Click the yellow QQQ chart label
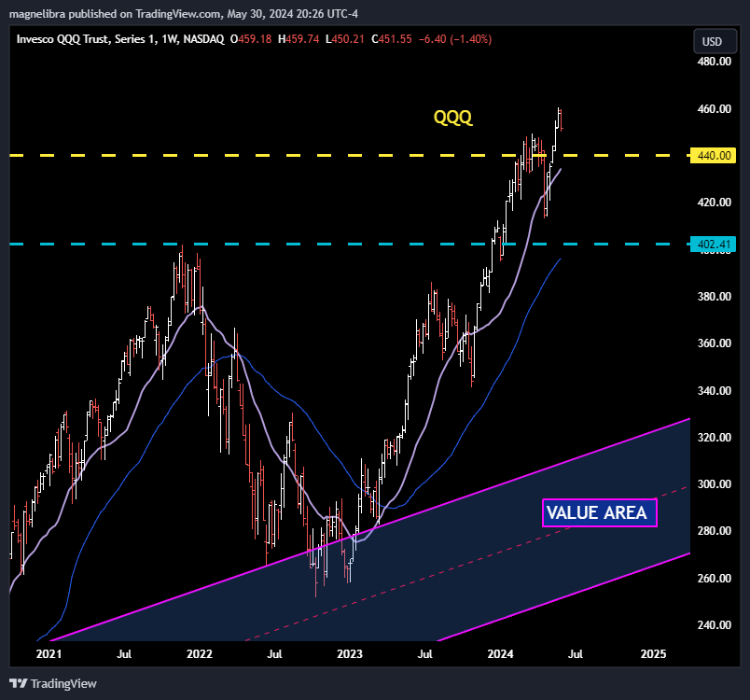The image size is (750, 700). (x=452, y=117)
